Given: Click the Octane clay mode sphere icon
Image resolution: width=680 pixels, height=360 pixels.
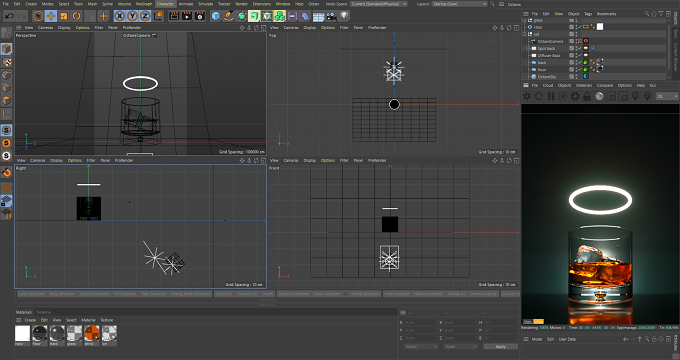Looking at the screenshot, I should coord(599,96).
